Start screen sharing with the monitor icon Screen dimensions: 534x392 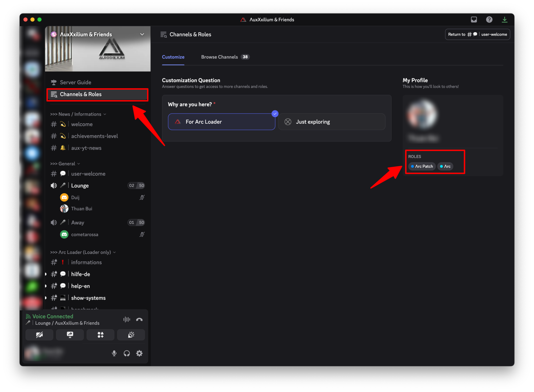pos(70,335)
